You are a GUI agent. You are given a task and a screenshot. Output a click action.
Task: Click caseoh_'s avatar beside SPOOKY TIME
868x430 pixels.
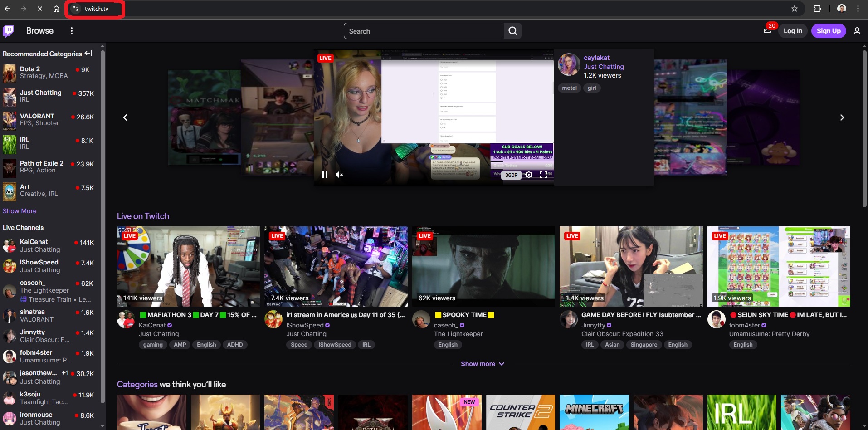421,320
